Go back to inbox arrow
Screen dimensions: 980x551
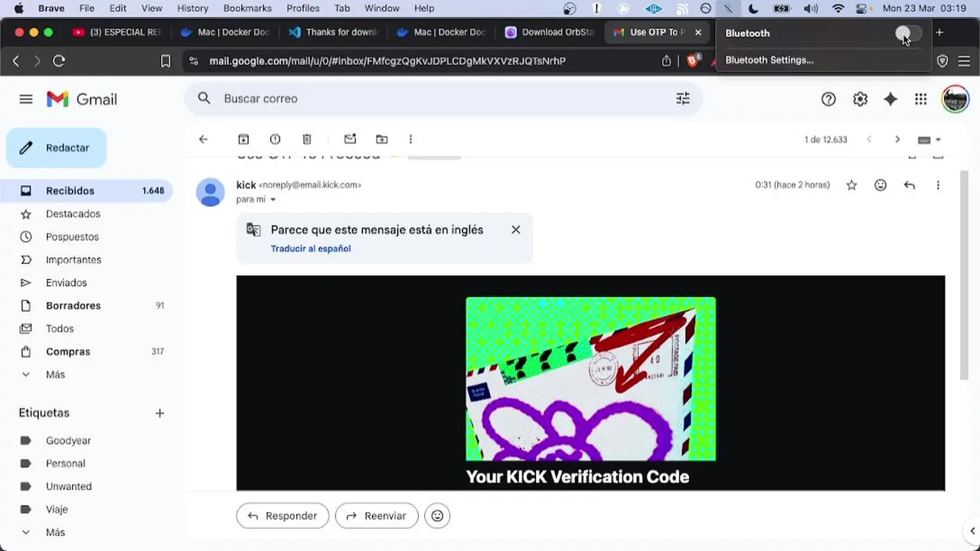[x=203, y=139]
